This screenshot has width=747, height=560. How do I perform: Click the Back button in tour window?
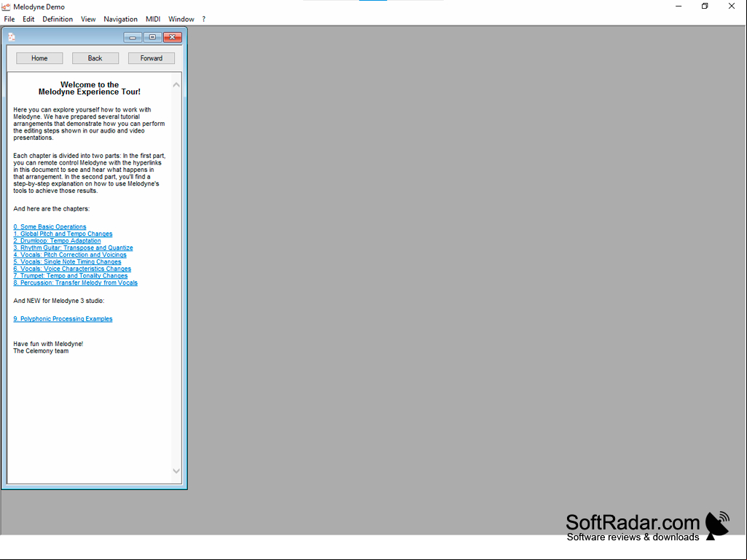(95, 58)
